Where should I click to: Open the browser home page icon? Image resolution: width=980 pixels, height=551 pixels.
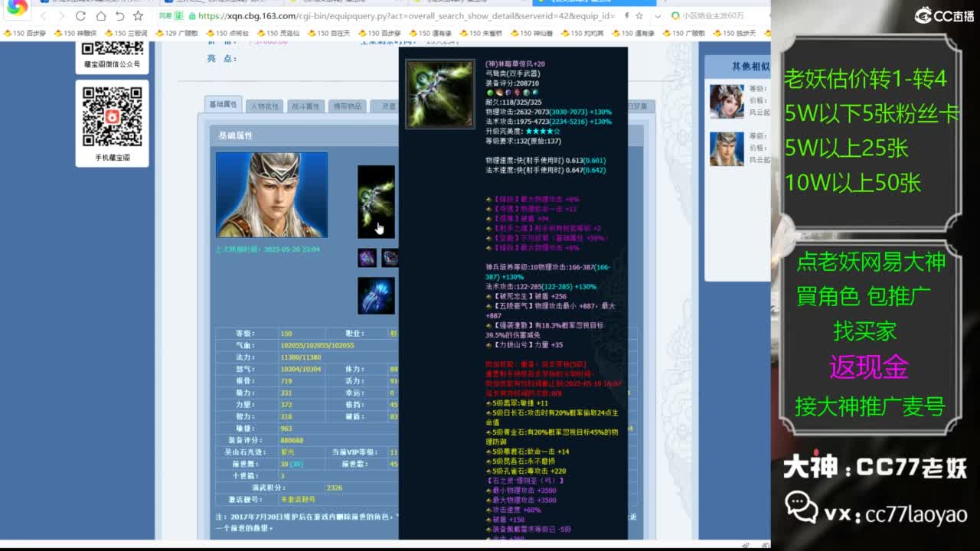tap(100, 15)
